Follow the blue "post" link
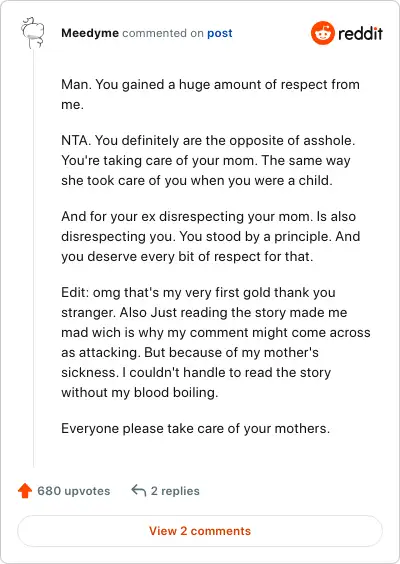 click(x=219, y=33)
